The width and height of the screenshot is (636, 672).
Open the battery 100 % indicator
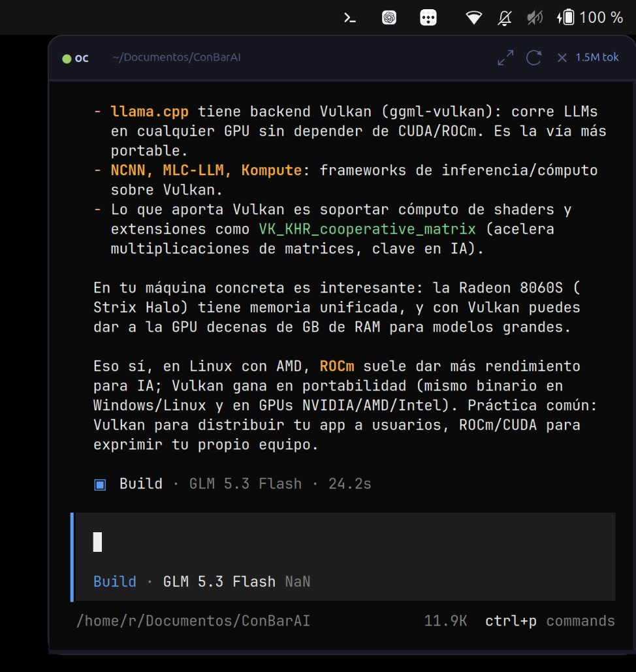tap(590, 18)
